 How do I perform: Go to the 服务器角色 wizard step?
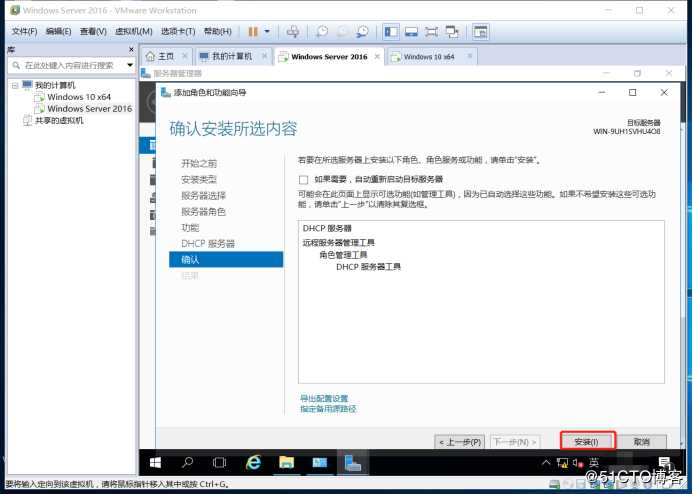click(x=203, y=212)
